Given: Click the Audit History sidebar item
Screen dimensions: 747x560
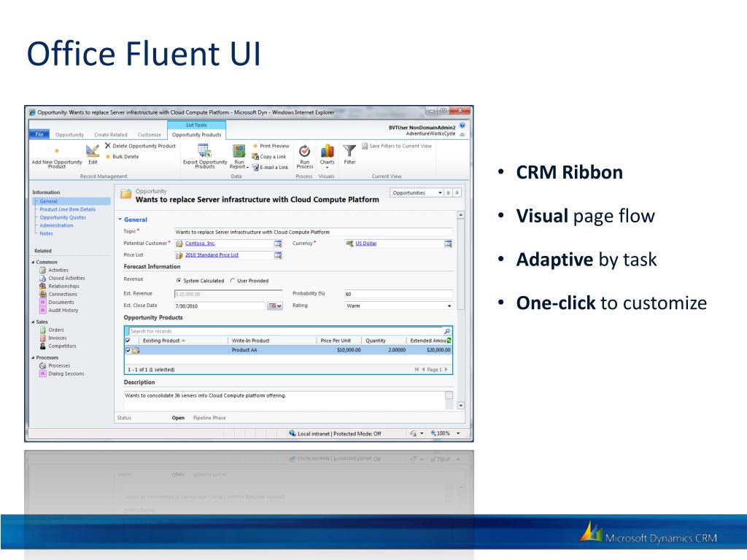Looking at the screenshot, I should tap(59, 311).
